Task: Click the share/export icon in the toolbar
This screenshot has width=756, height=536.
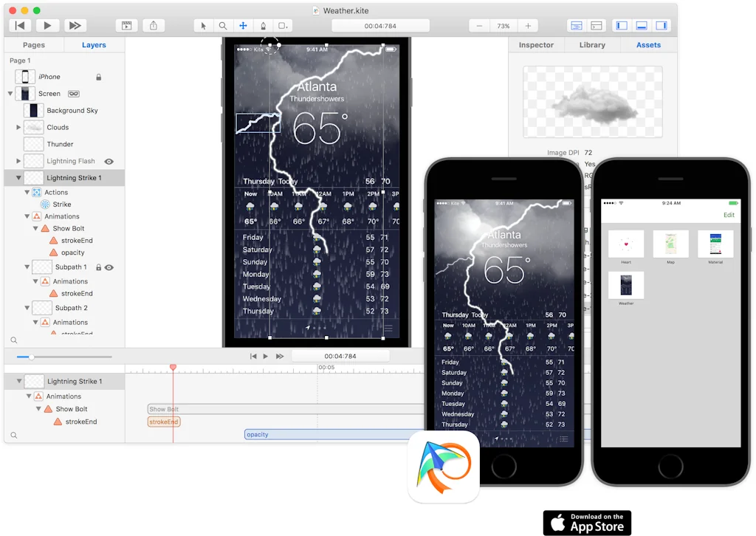Action: click(x=153, y=24)
